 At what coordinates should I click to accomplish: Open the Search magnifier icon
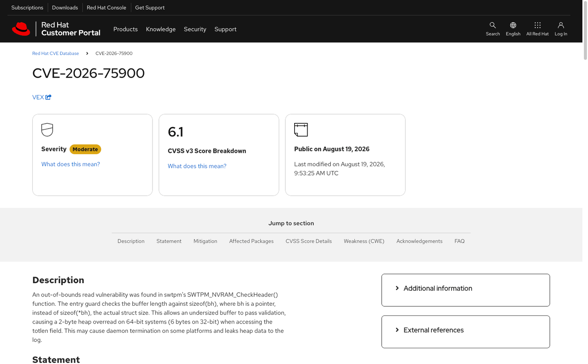(492, 25)
